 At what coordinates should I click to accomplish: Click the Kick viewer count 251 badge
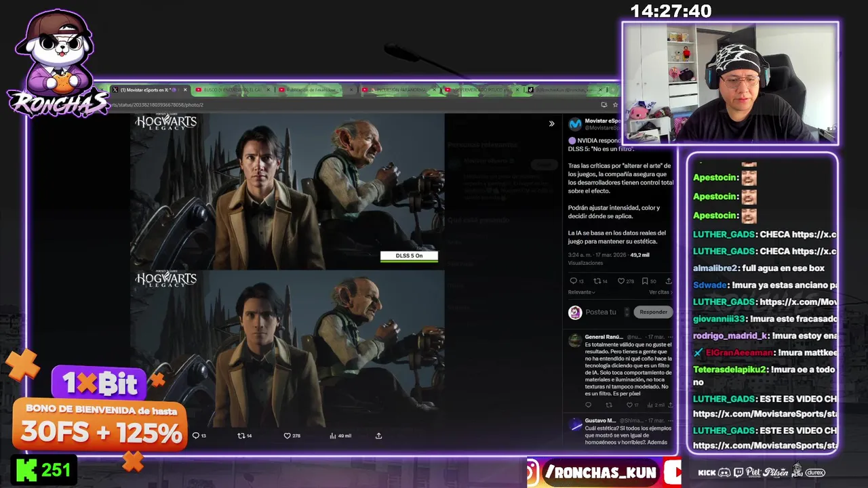click(44, 470)
